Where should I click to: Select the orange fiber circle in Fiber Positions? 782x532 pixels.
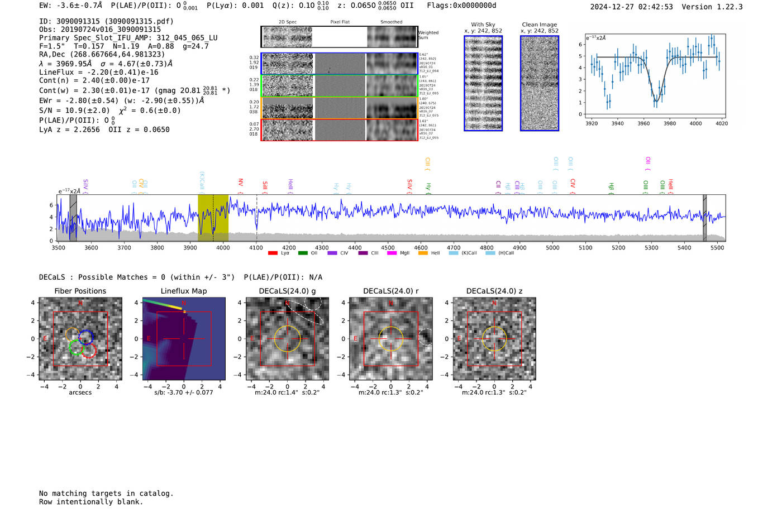(x=73, y=334)
